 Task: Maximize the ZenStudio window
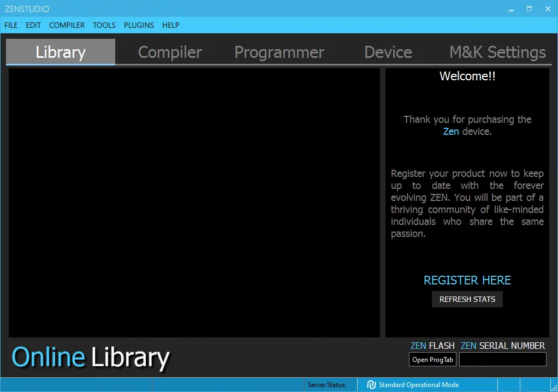(x=529, y=9)
